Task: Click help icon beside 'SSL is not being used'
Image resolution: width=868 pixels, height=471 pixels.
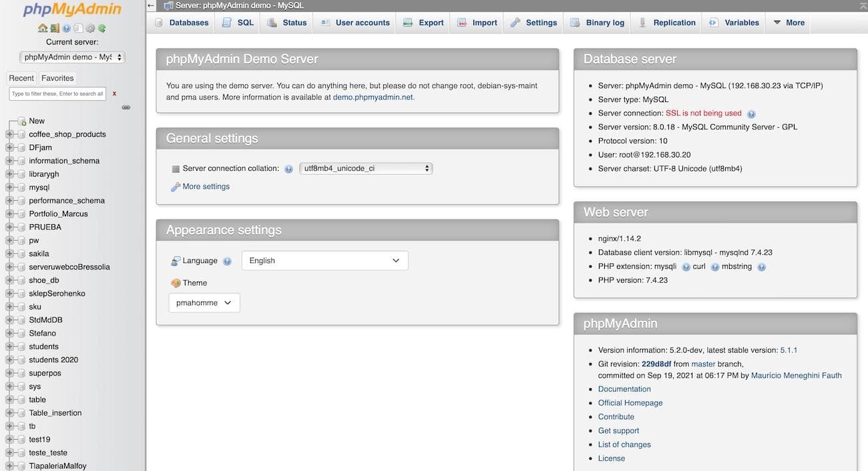Action: coord(751,113)
